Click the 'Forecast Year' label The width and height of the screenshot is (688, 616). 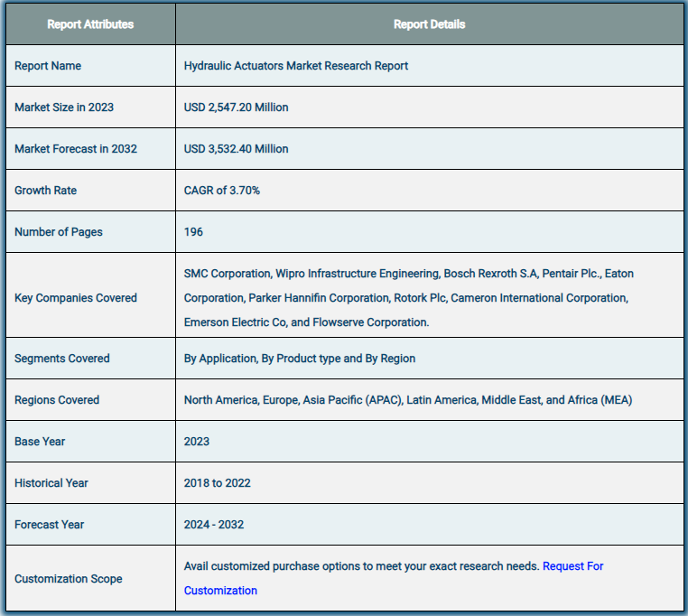pos(49,525)
